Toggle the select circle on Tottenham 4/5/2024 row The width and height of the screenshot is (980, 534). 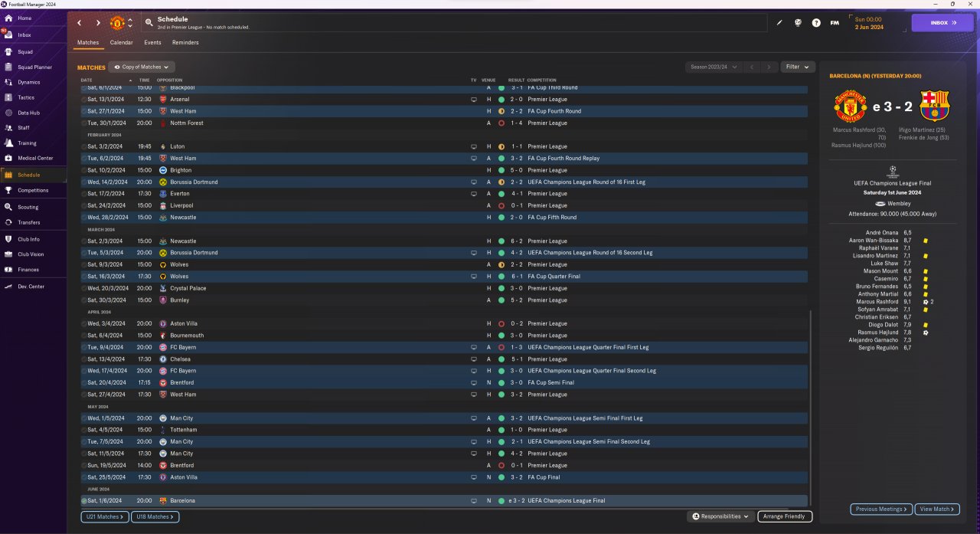(84, 430)
